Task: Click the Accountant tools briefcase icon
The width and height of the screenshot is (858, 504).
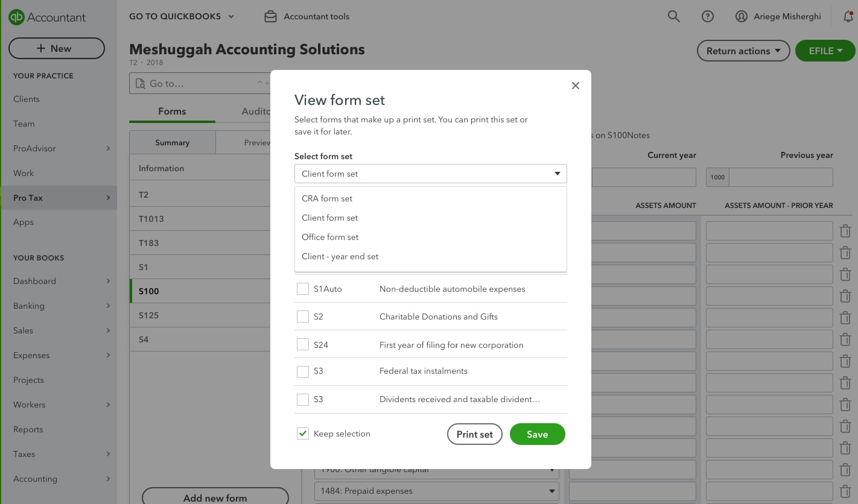Action: [x=271, y=17]
